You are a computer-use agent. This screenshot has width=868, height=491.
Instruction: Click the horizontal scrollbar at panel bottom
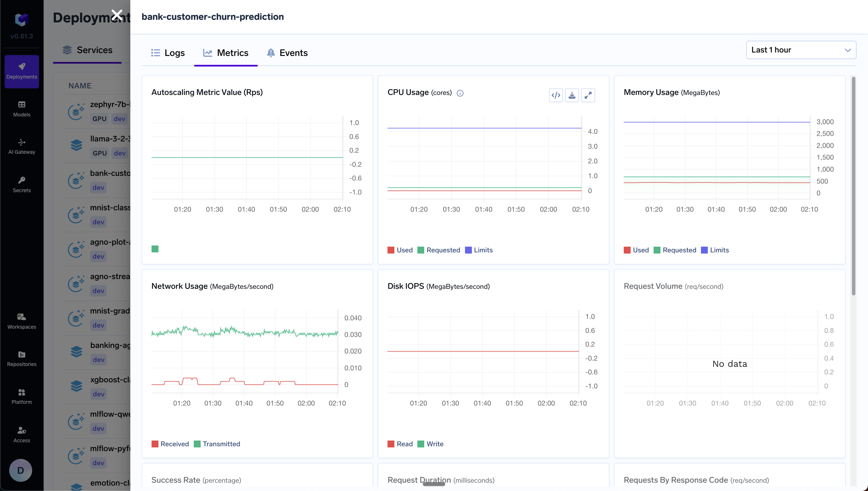pos(434,484)
